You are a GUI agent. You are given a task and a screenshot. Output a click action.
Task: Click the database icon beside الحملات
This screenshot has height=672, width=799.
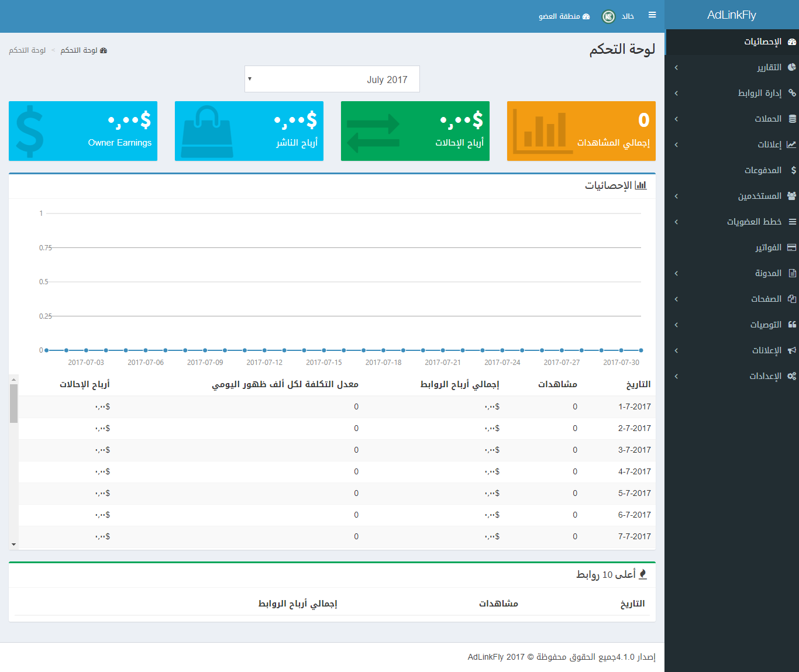click(792, 119)
